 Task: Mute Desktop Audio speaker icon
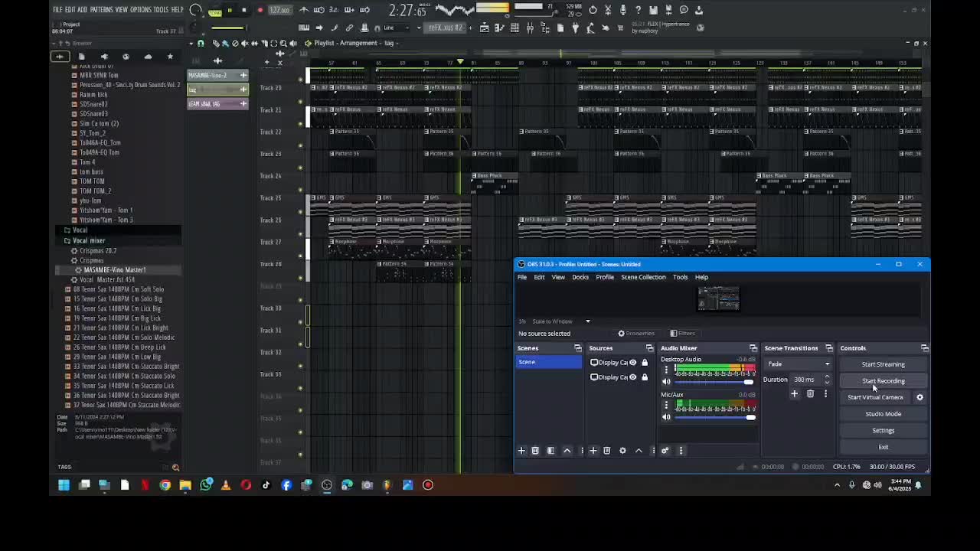pos(666,382)
